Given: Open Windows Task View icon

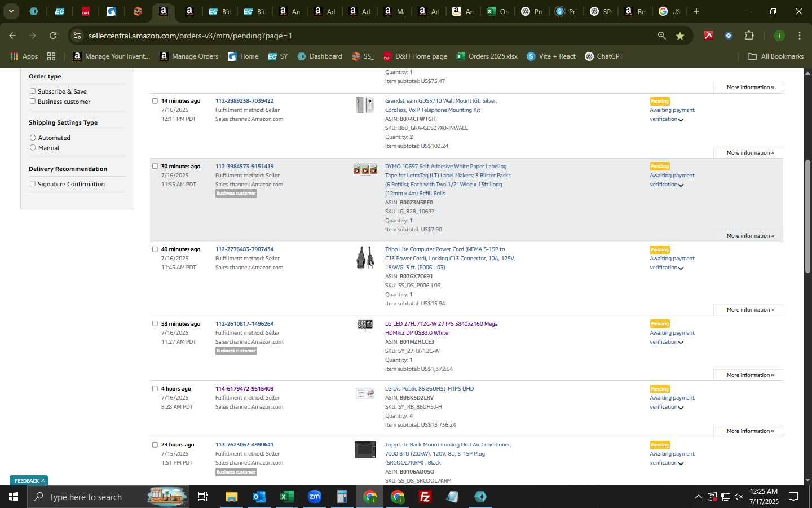Looking at the screenshot, I should point(203,497).
